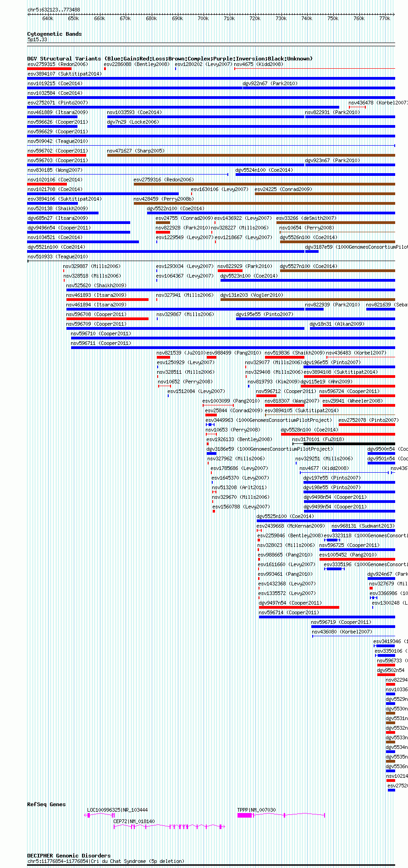Open variant nsv509042 (Teague2010)

(57, 142)
